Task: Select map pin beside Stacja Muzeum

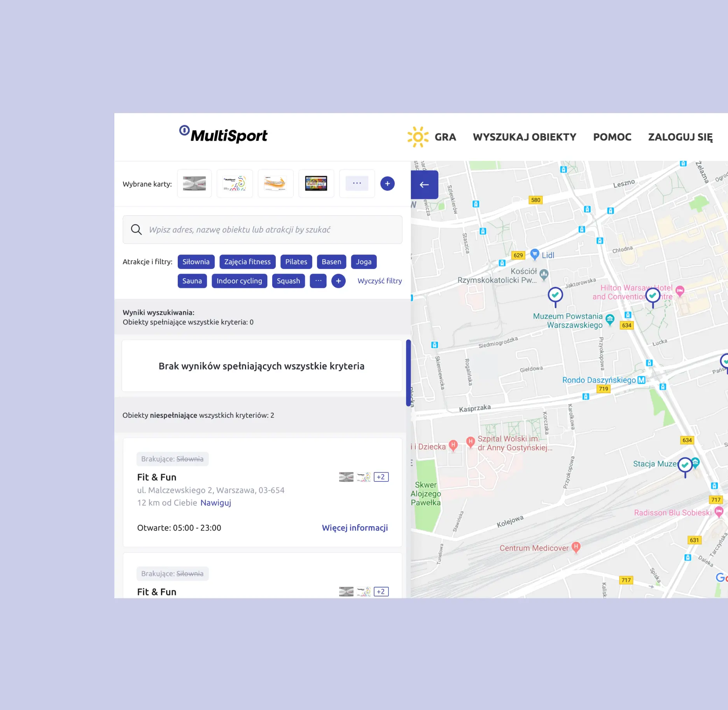Action: point(685,465)
